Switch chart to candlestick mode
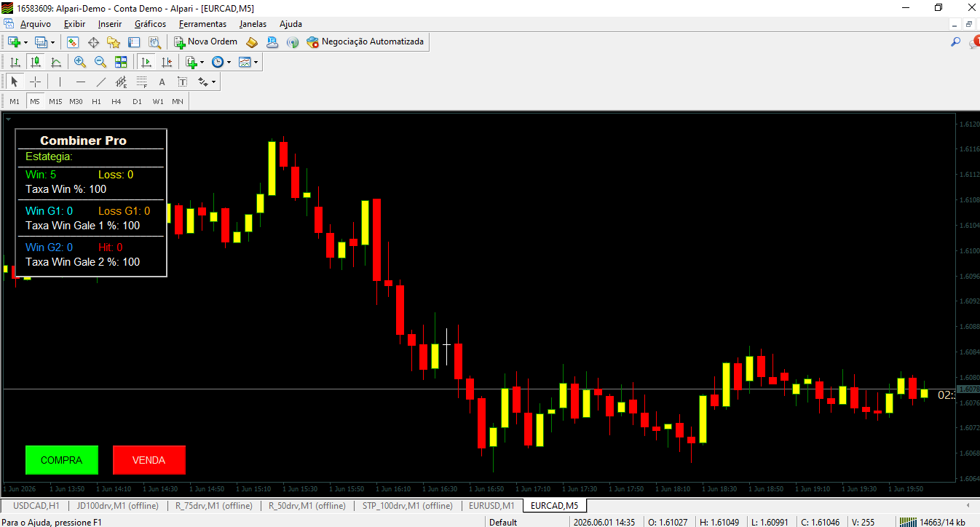The height and width of the screenshot is (527, 980). (35, 62)
